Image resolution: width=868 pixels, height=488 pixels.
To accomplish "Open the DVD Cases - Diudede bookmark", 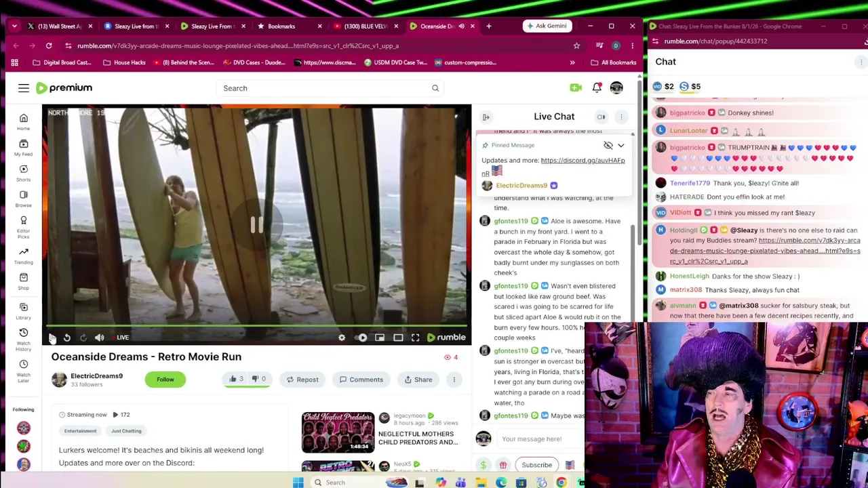I will (x=253, y=63).
